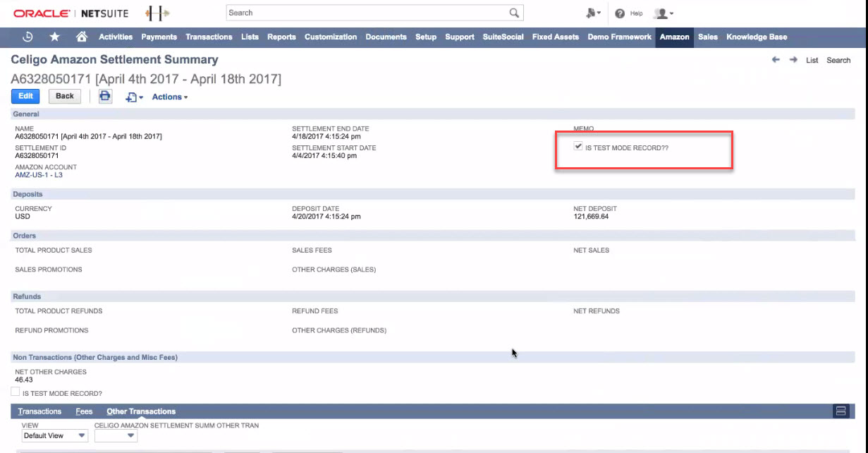Open the role switcher icon beside Help
The width and height of the screenshot is (868, 453).
(x=592, y=13)
